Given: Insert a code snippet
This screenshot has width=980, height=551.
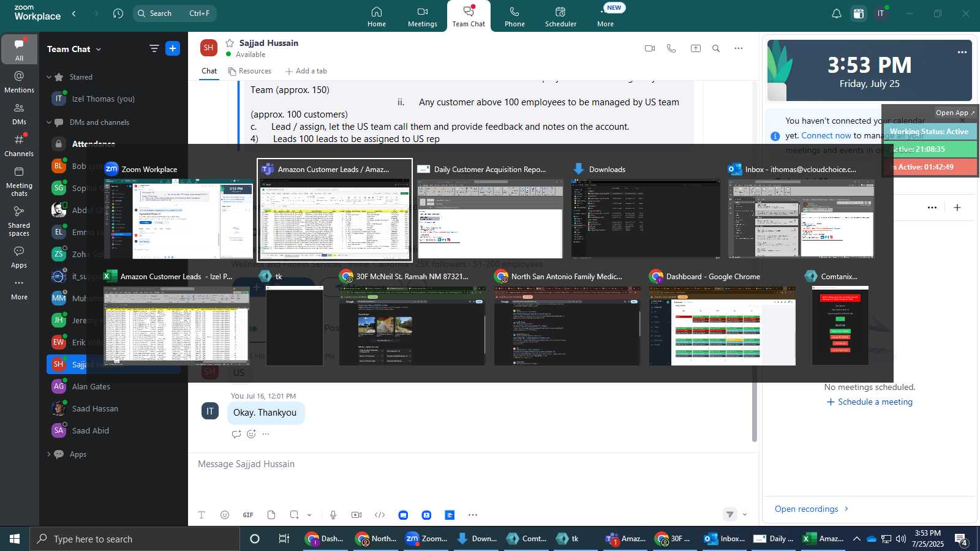Looking at the screenshot, I should [380, 515].
